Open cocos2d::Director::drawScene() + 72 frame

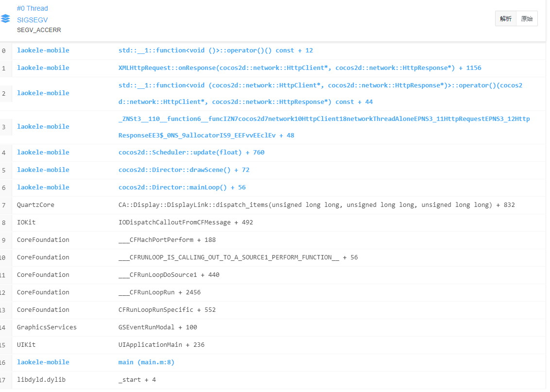coord(184,170)
